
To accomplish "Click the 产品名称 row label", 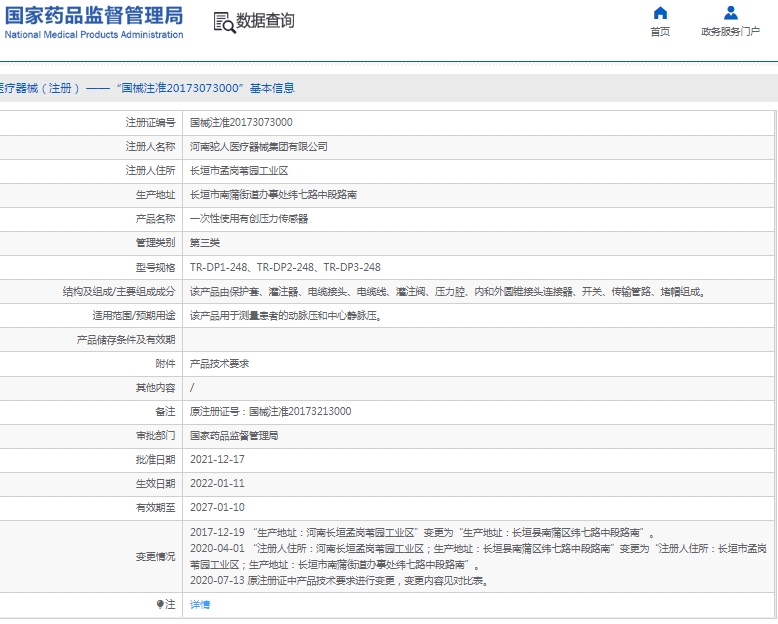I will 155,219.
